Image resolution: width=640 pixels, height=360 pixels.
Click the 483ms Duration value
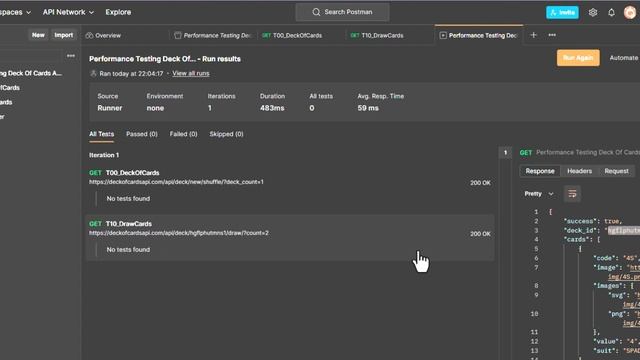[x=272, y=108]
